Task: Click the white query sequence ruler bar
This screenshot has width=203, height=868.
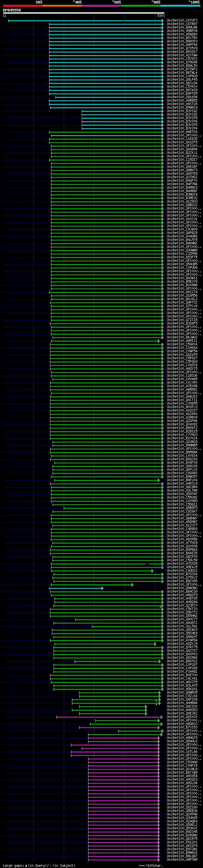Action: (84, 13)
